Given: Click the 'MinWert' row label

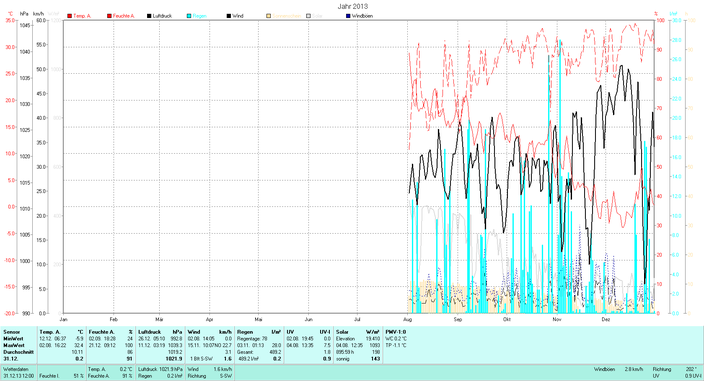Looking at the screenshot, I should tap(13, 339).
